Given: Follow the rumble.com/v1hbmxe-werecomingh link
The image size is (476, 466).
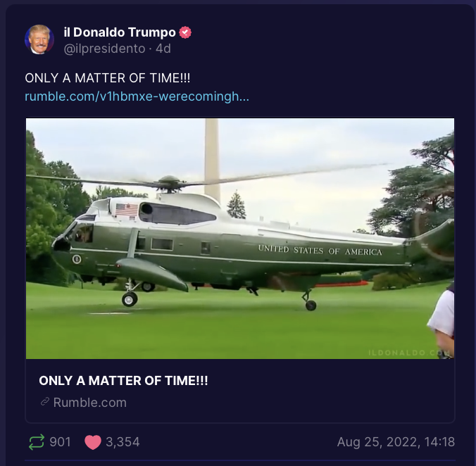Looking at the screenshot, I should coord(137,96).
